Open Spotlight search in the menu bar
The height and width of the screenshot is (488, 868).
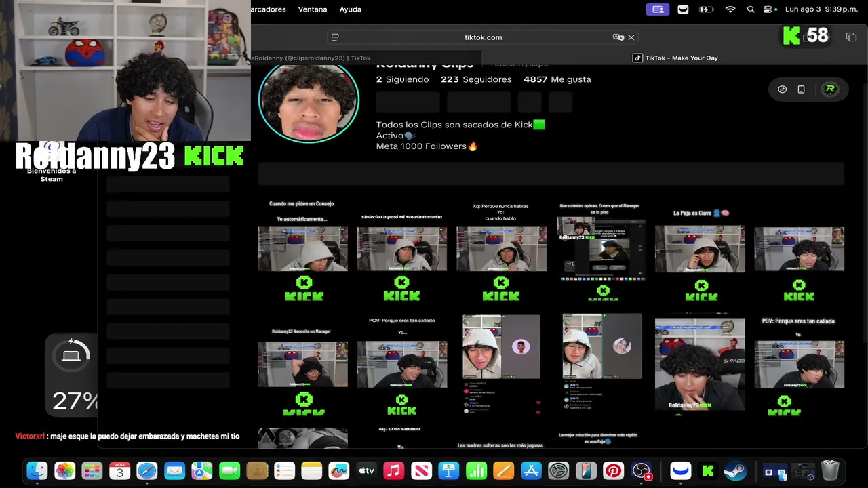point(751,9)
